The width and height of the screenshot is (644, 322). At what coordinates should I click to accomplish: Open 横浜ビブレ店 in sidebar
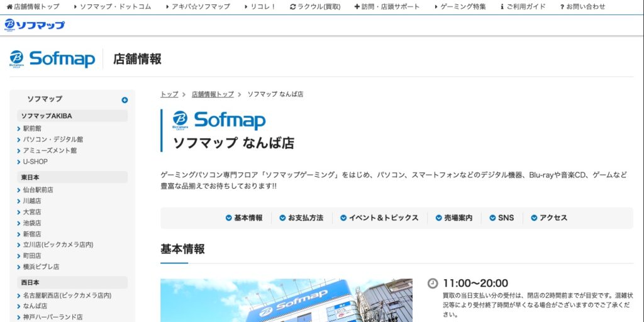[41, 267]
